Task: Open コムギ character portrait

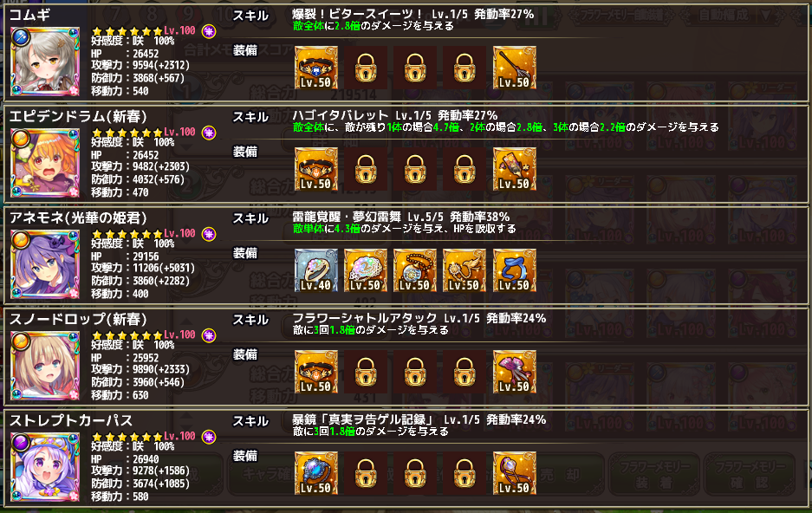Action: click(x=45, y=62)
